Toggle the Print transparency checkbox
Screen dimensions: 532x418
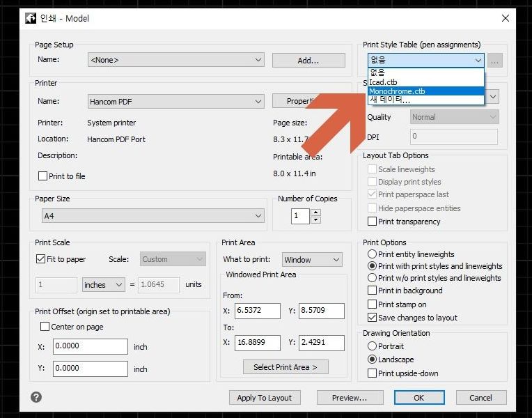click(373, 222)
